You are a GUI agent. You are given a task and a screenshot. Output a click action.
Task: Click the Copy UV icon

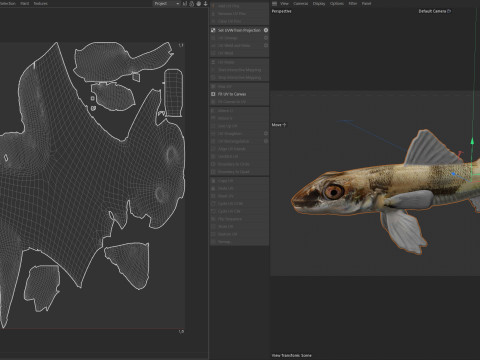click(213, 181)
